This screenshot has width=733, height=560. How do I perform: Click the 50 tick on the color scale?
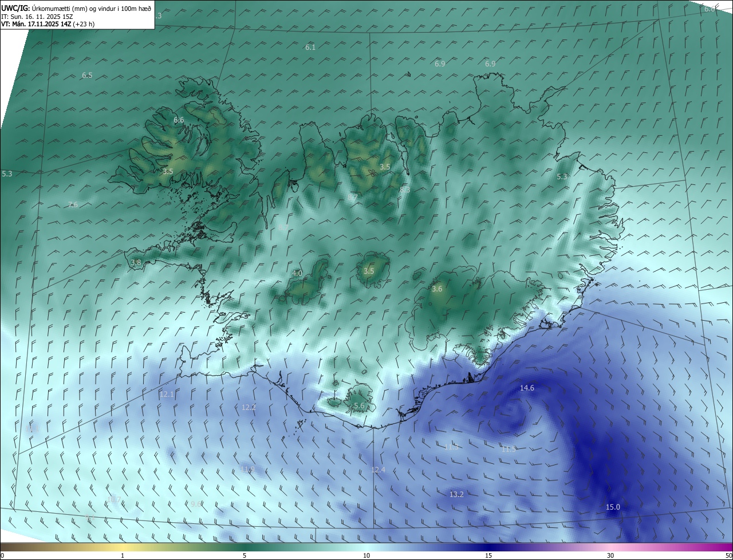(x=729, y=555)
